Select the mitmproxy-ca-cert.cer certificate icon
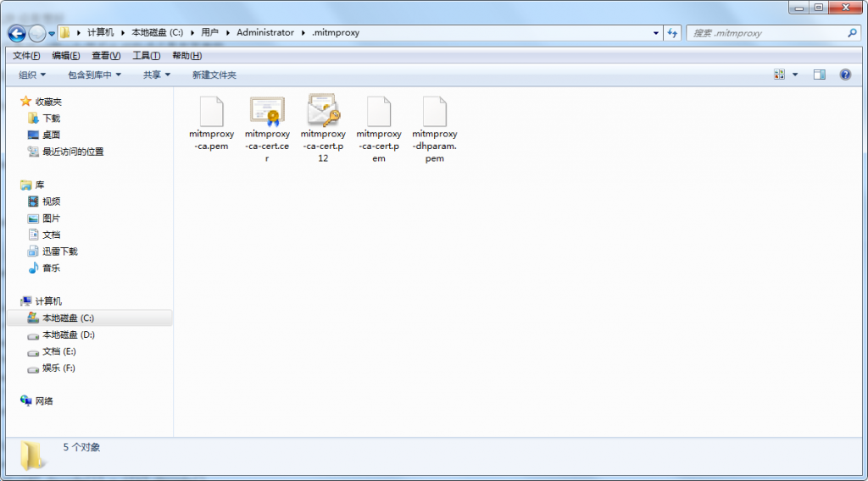This screenshot has height=481, width=868. [x=267, y=111]
